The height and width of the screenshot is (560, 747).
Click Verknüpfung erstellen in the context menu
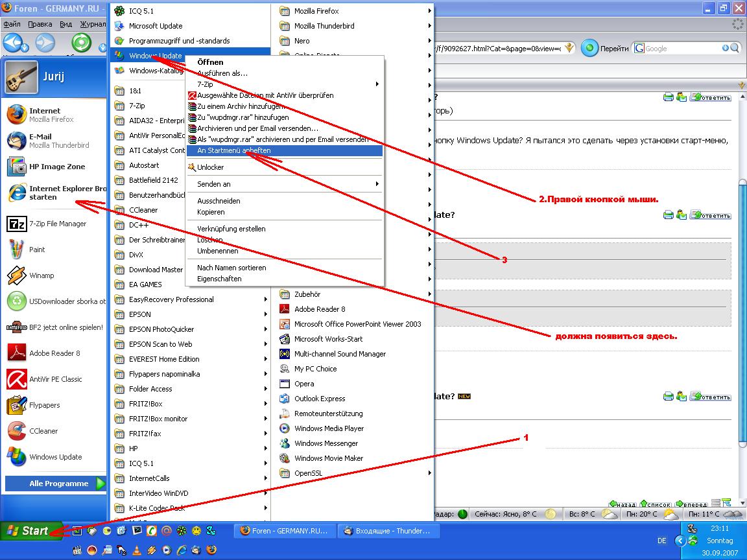click(285, 229)
